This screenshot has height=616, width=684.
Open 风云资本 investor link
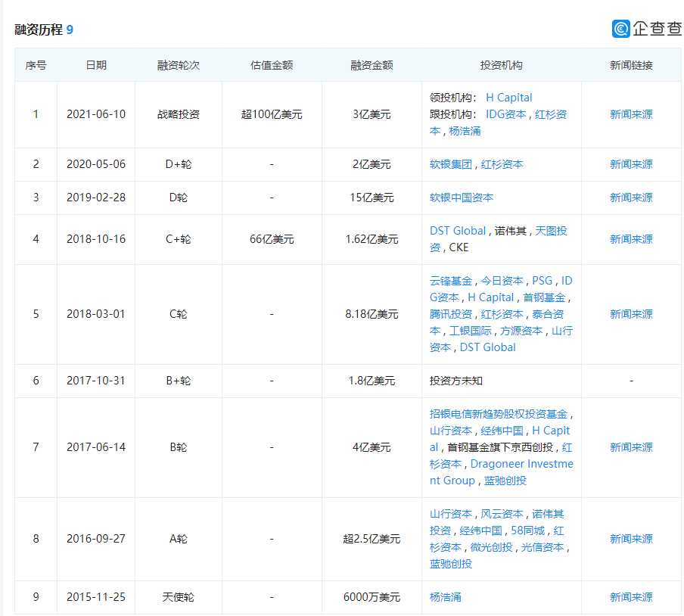tap(502, 514)
